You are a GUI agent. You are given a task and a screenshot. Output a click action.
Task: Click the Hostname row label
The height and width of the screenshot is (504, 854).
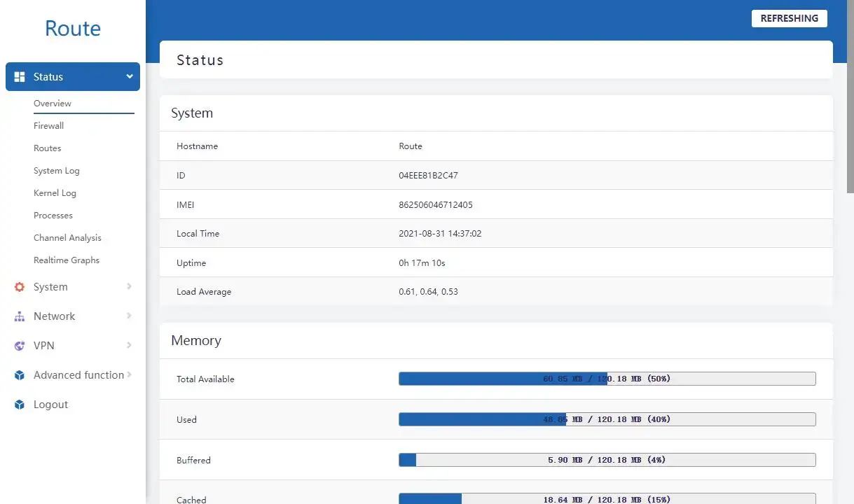pos(197,146)
